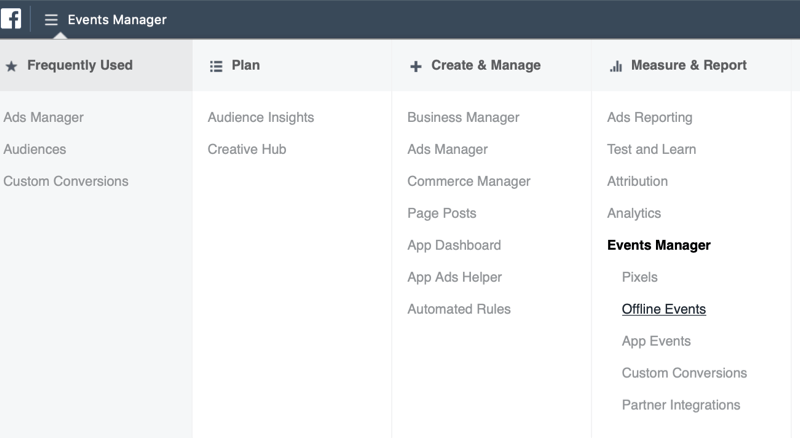
Task: Click the Offline Events link
Action: 663,309
